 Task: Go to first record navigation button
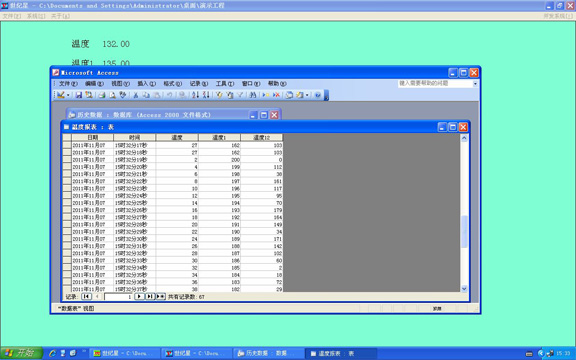click(86, 296)
